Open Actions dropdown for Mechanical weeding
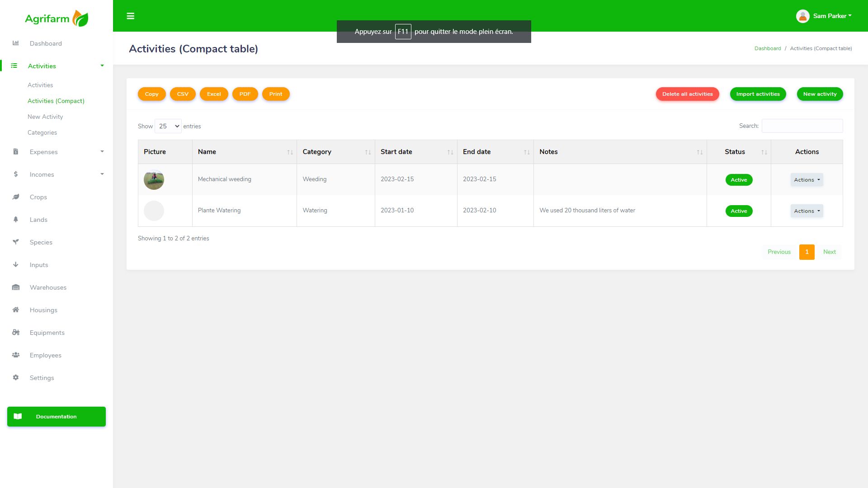The width and height of the screenshot is (868, 488). point(807,180)
